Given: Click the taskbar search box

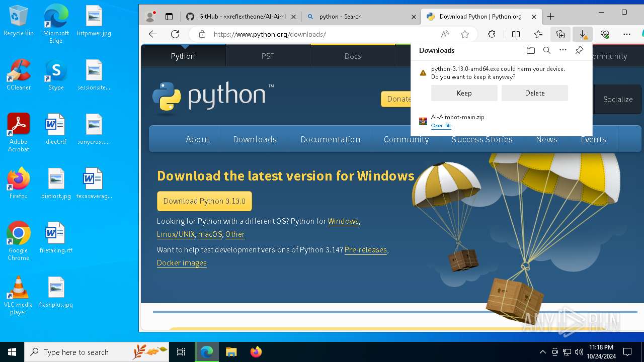Looking at the screenshot, I should 97,352.
